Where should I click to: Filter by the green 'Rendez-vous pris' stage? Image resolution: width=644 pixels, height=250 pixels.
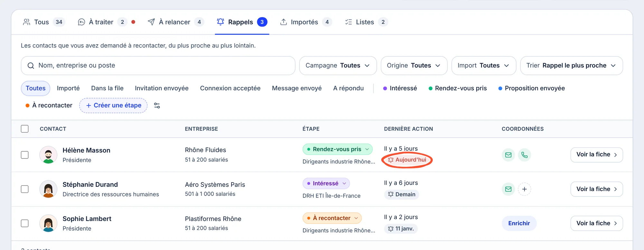(458, 88)
